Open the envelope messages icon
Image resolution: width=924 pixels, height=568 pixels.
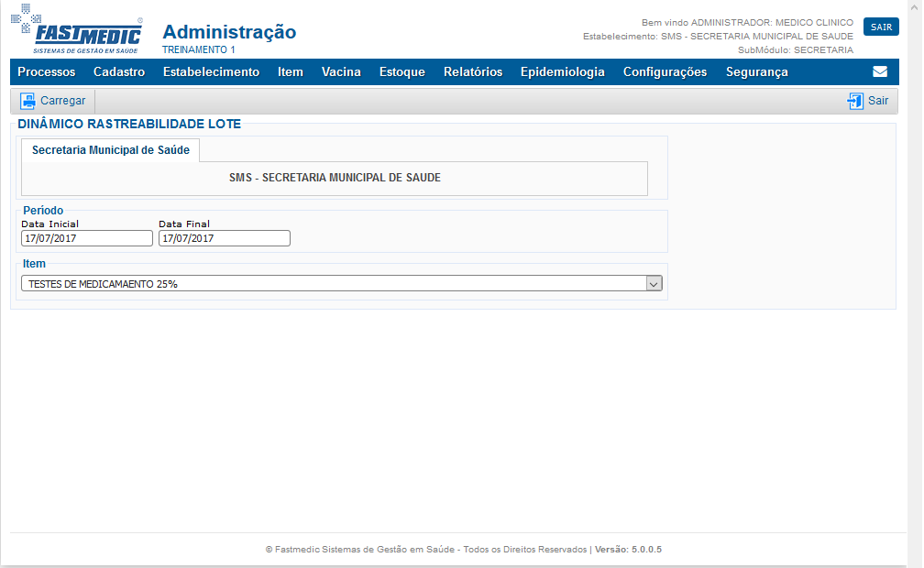pyautogui.click(x=880, y=71)
